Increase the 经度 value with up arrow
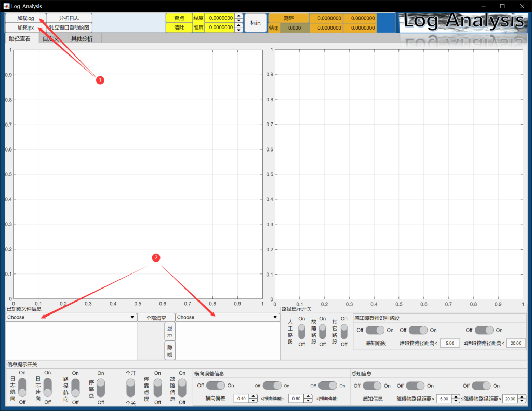Viewport: 532px width, 411px height. 238,16
